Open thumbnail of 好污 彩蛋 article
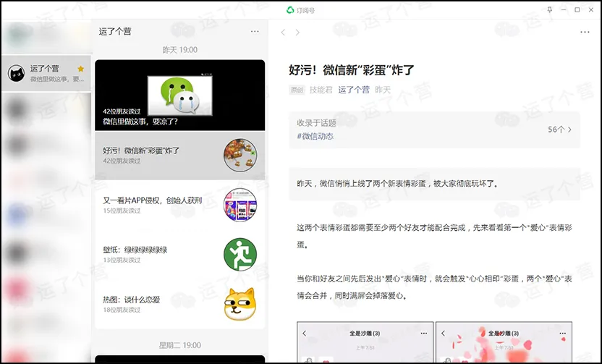 point(240,155)
